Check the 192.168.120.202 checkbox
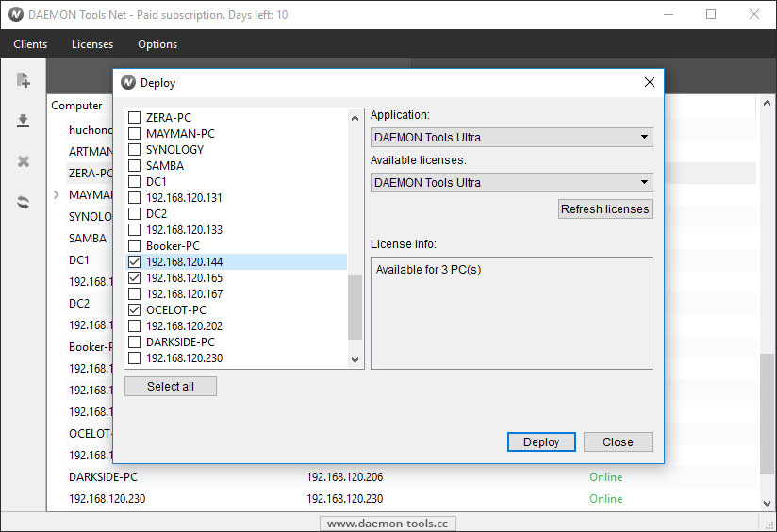777x532 pixels. tap(134, 325)
